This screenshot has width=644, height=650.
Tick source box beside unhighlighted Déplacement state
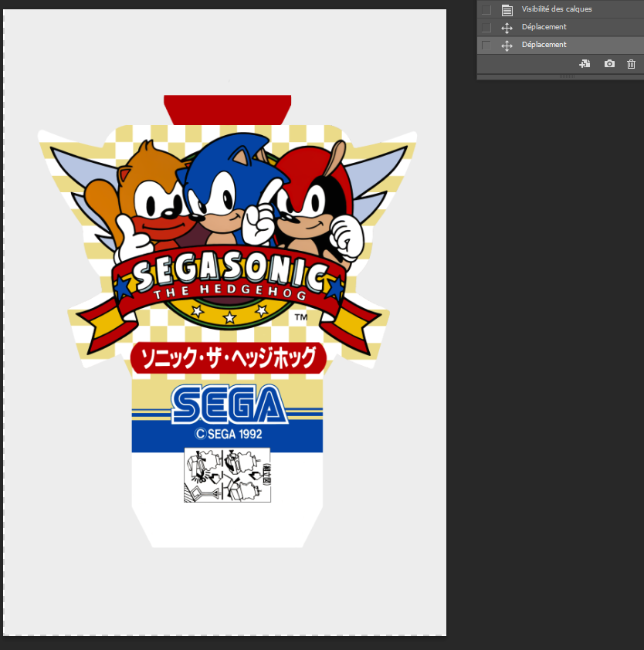tap(486, 27)
